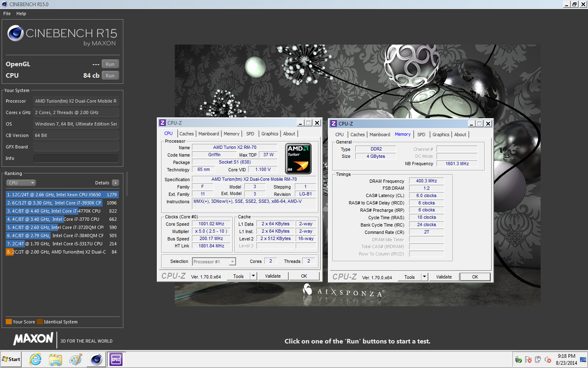Click the NB Frequency value 1601.3 MHz
The width and height of the screenshot is (588, 368).
pos(457,164)
